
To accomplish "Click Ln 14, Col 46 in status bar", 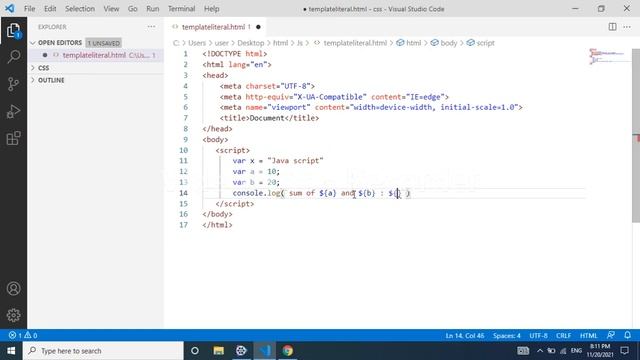I will 464,336.
